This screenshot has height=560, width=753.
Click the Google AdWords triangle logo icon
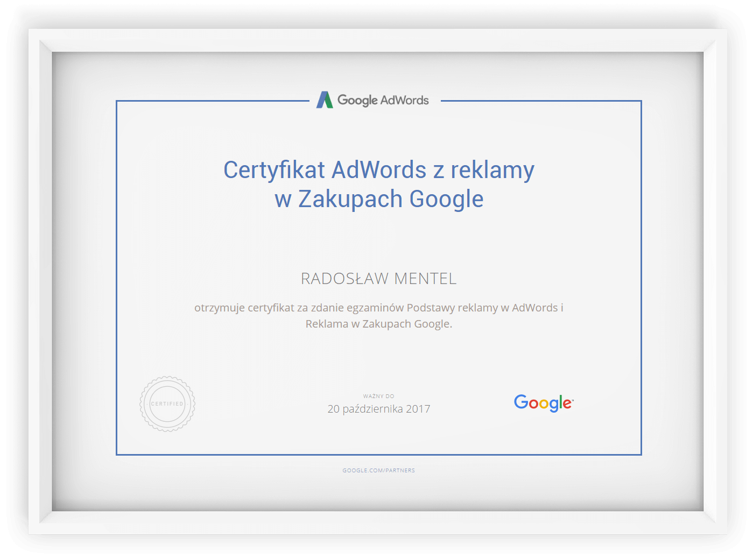pos(325,100)
